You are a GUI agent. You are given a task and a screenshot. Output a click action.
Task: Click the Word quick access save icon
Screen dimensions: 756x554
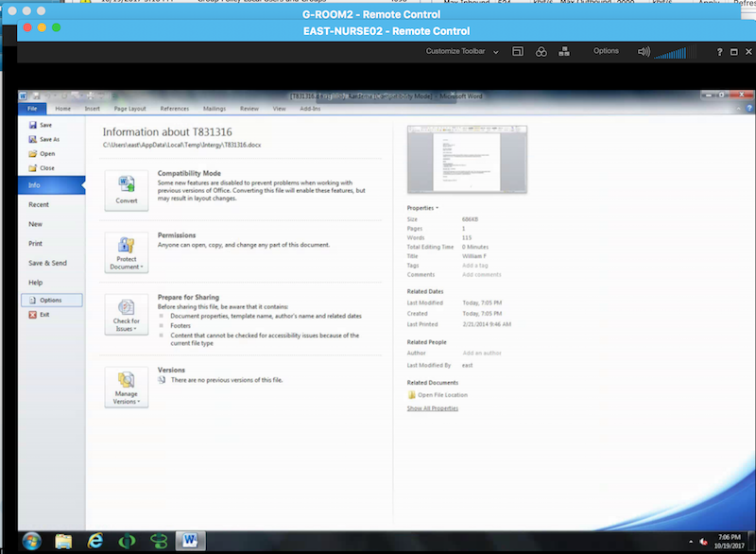(36, 95)
